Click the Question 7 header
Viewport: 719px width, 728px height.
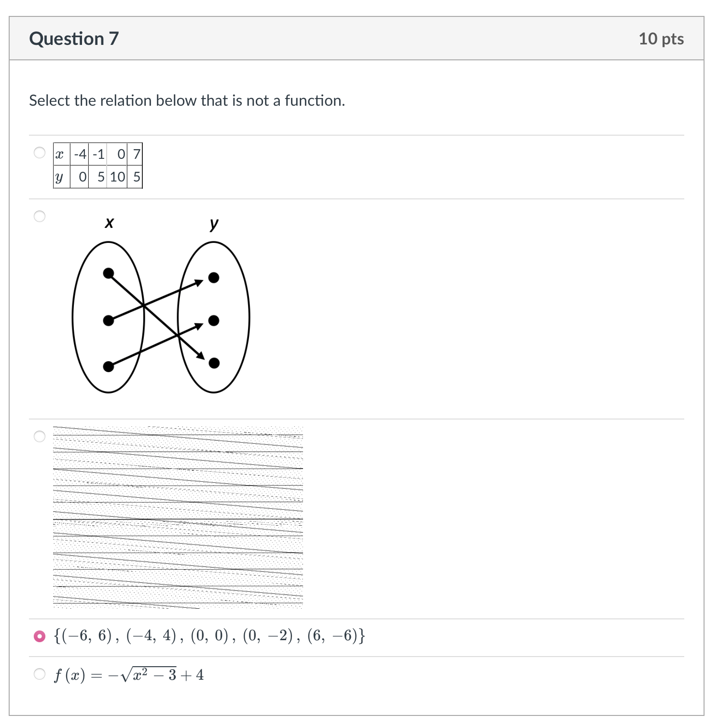pos(74,39)
